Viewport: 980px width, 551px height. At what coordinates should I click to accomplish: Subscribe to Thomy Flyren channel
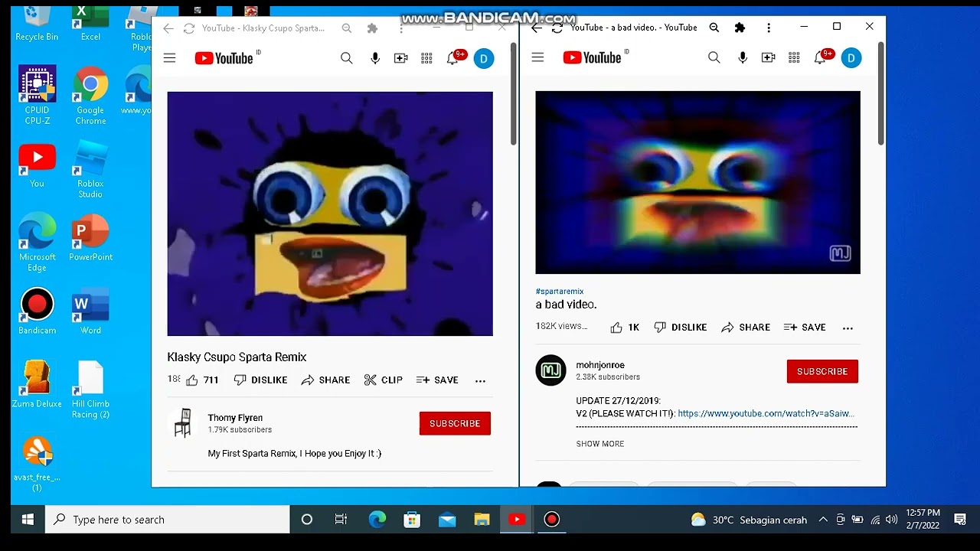(455, 423)
